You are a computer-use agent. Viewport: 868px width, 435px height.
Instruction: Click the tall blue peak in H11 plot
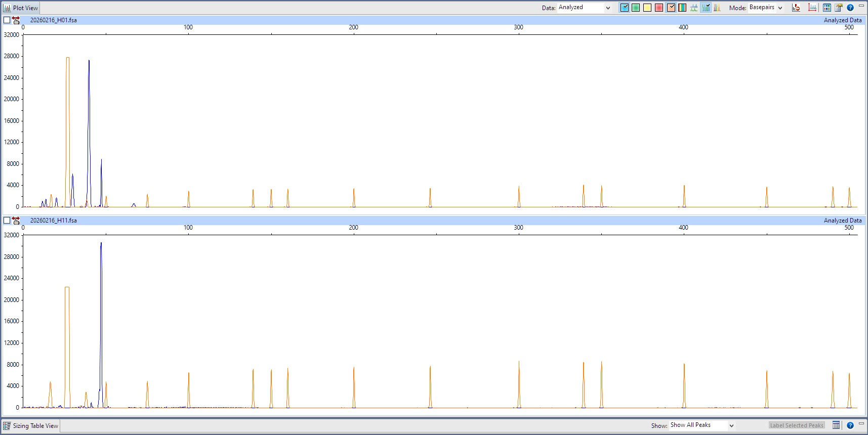pos(101,324)
